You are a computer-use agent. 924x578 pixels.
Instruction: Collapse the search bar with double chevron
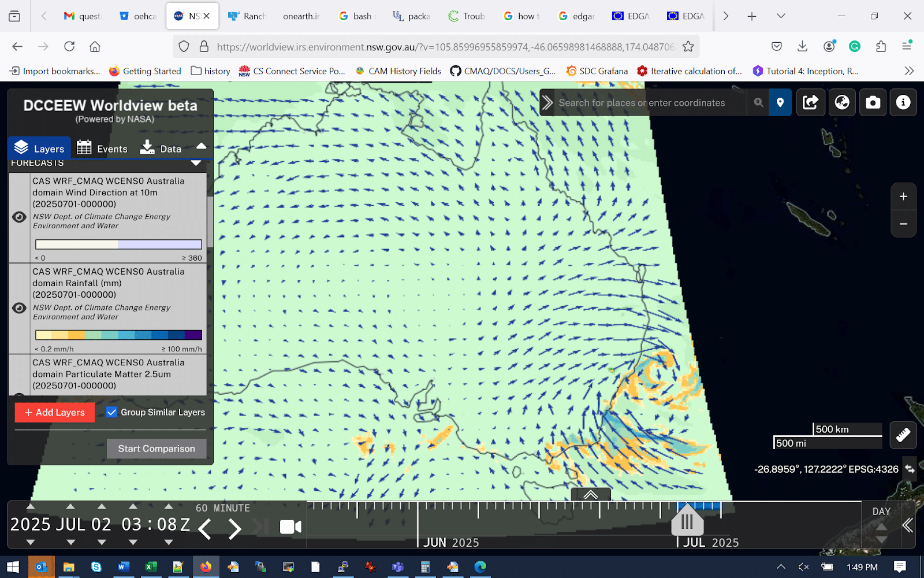pyautogui.click(x=547, y=103)
